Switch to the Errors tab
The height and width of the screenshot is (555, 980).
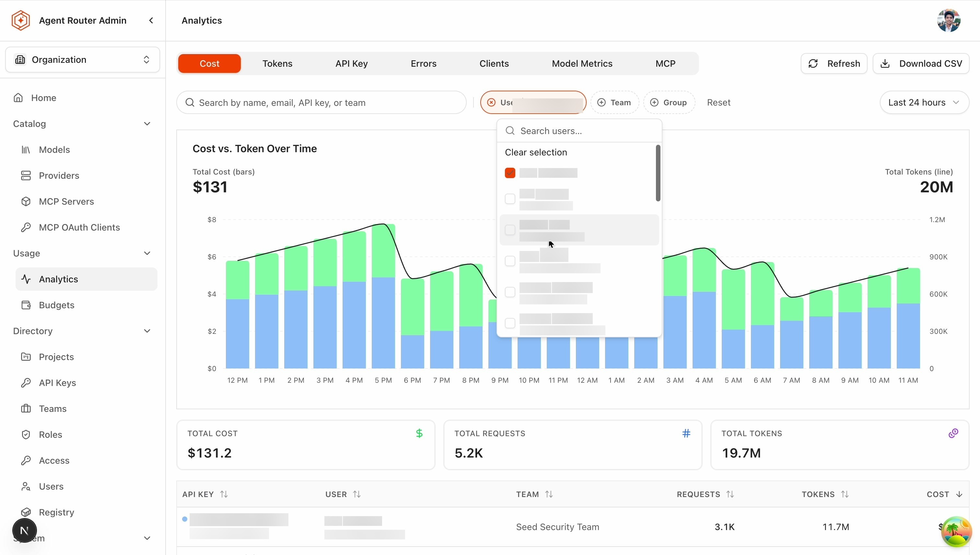point(424,63)
